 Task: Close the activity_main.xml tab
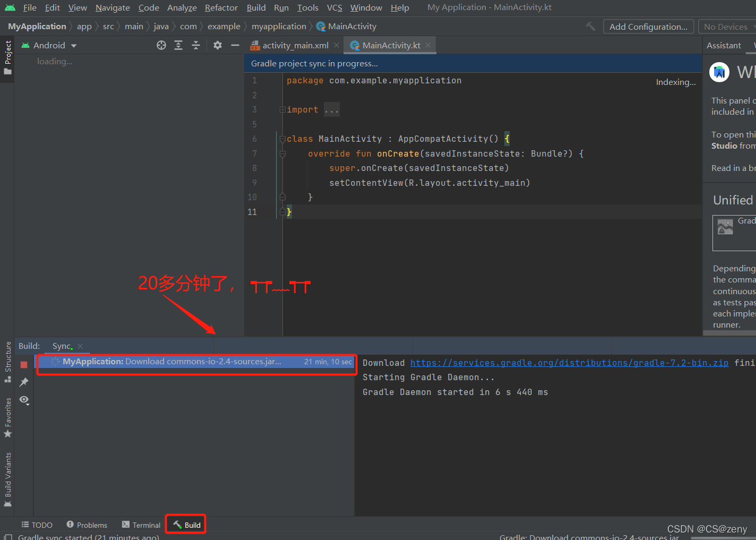[337, 46]
